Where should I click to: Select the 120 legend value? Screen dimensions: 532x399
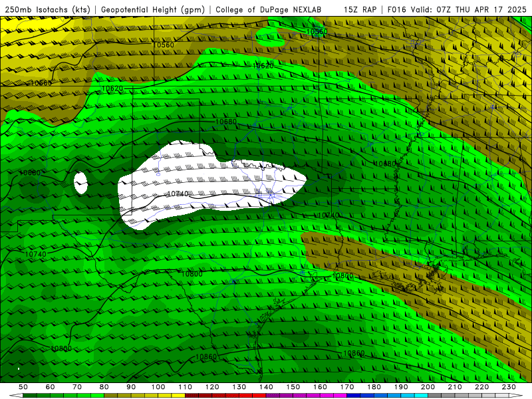tap(212, 387)
